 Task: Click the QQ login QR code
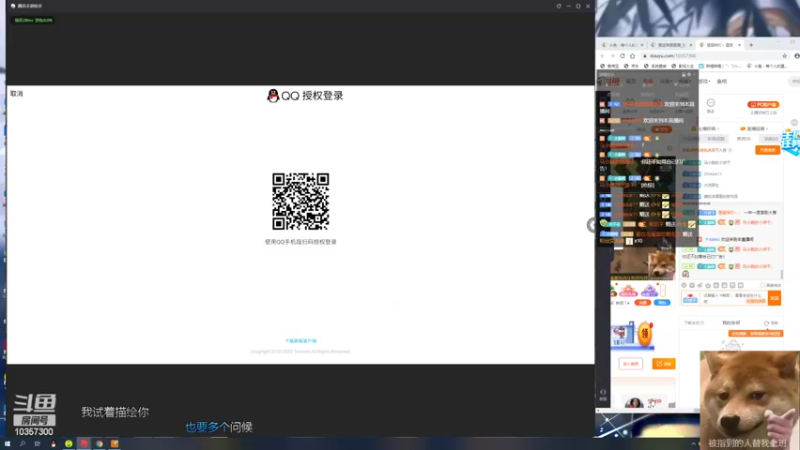pyautogui.click(x=301, y=201)
